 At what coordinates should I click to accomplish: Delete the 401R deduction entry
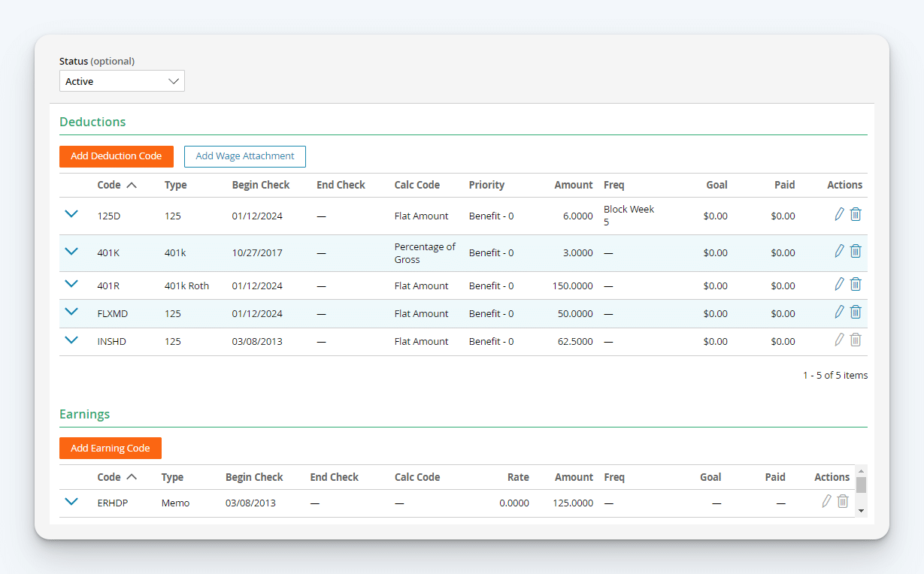855,284
